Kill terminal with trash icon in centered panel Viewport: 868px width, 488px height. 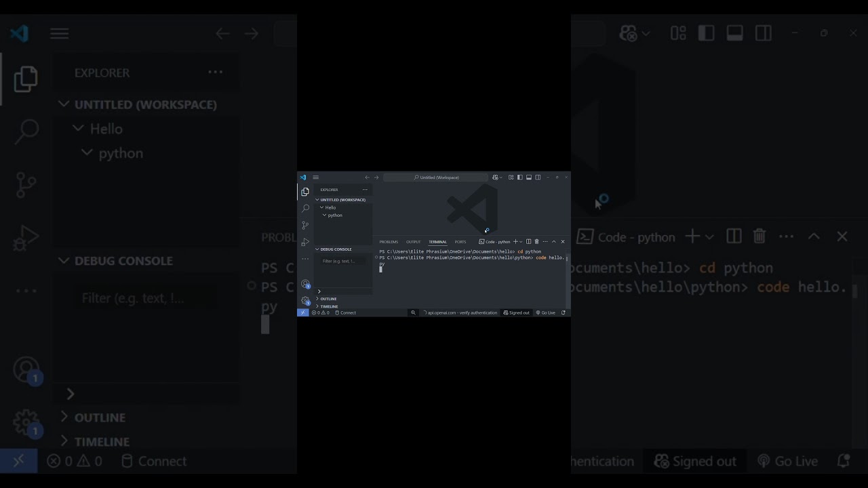point(536,242)
